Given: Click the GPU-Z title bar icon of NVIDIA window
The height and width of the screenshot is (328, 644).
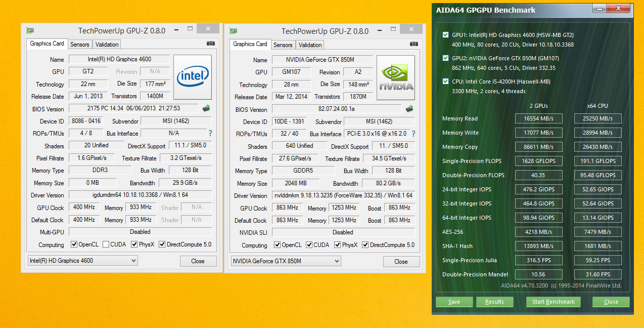Looking at the screenshot, I should [x=233, y=31].
